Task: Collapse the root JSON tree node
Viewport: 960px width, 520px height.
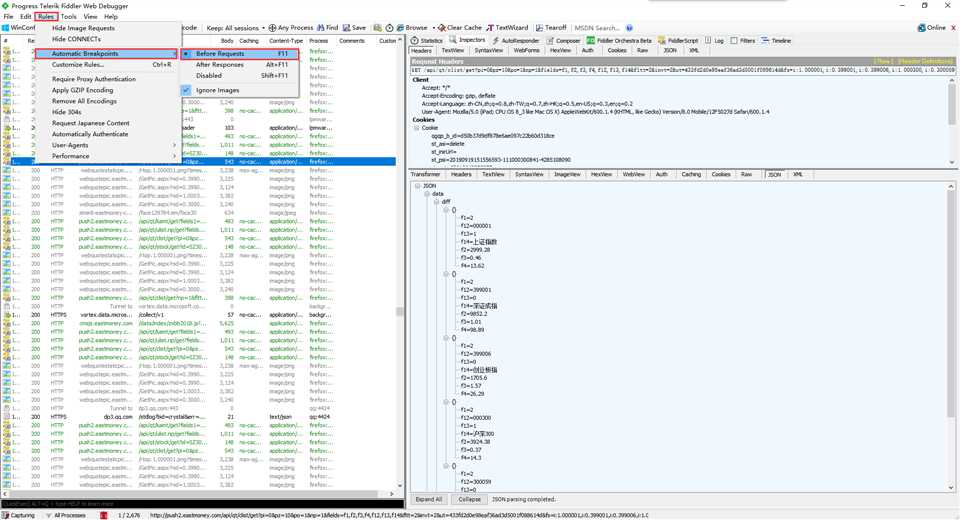Action: point(418,186)
